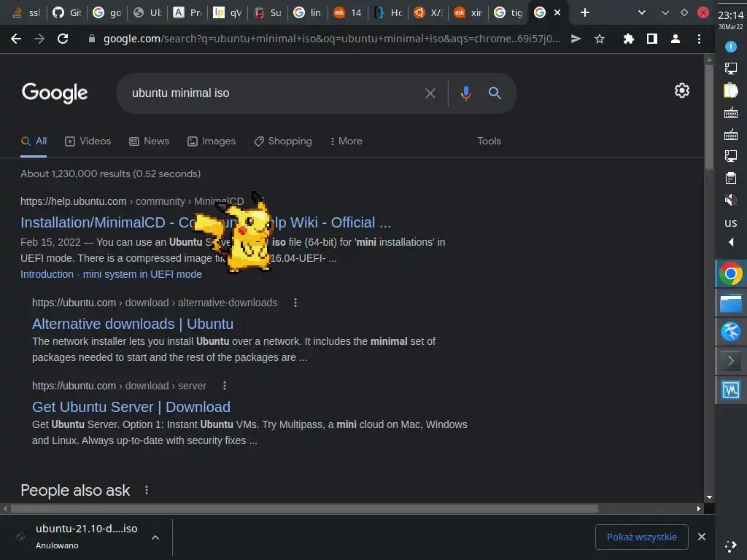Click the horizontal scrollbar thumb

tap(304, 508)
